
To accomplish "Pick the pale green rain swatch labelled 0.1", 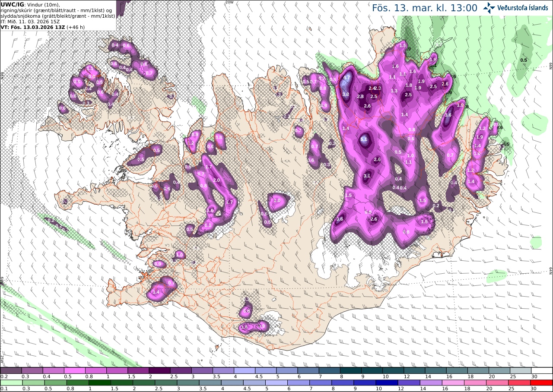I will click(11, 383).
